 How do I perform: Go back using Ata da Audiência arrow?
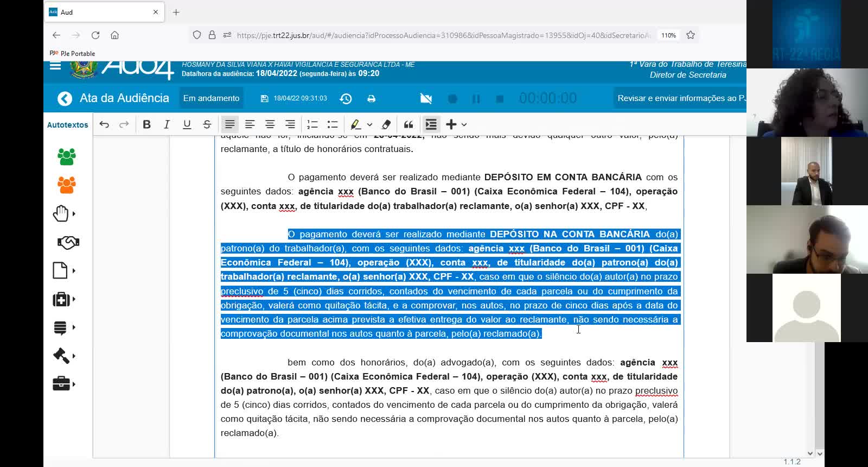(x=65, y=98)
